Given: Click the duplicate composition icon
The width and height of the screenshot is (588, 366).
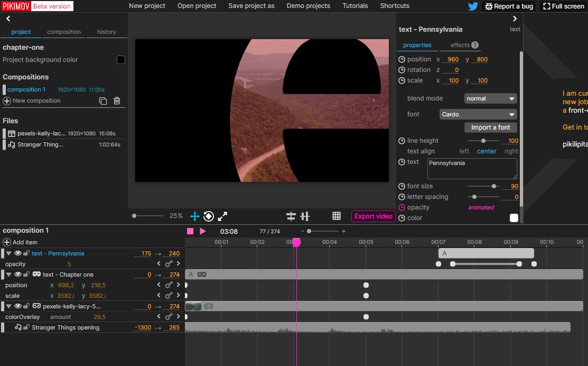Looking at the screenshot, I should 102,100.
